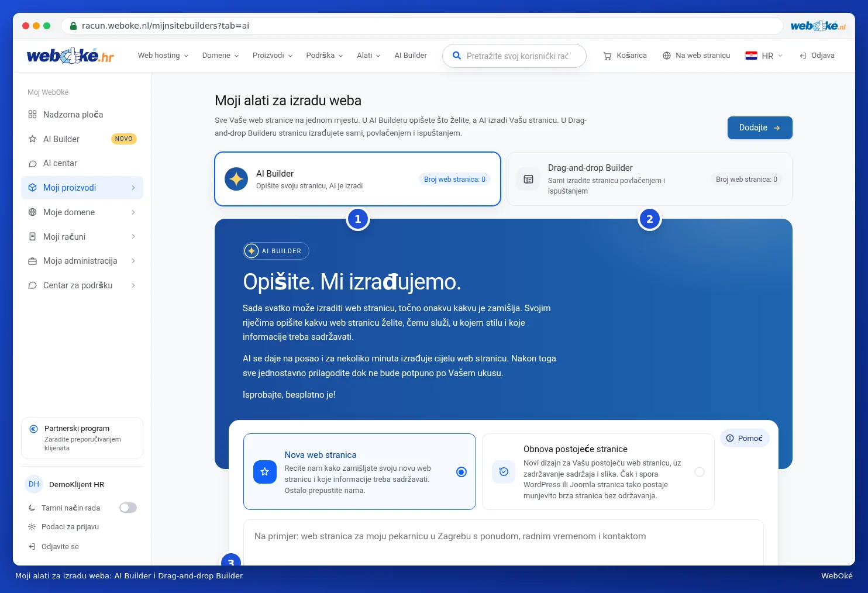The width and height of the screenshot is (868, 593).
Task: Open the Partnerski program card
Action: tap(82, 438)
